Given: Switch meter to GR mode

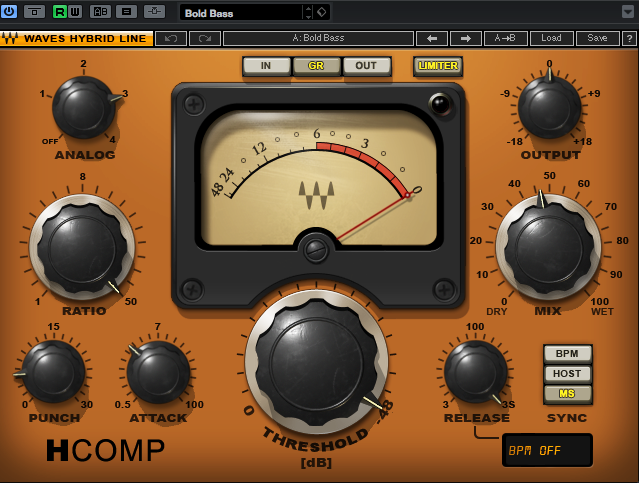Looking at the screenshot, I should pos(316,66).
